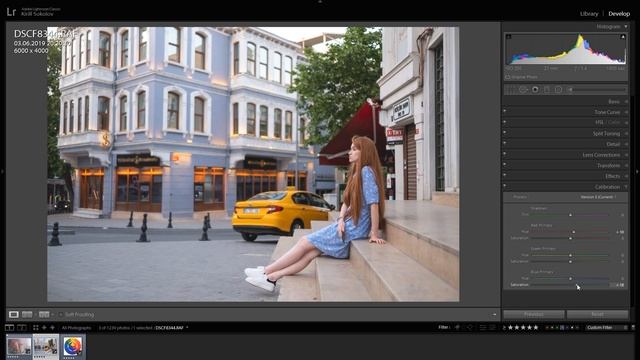Screen dimensions: 640x360
Task: Switch to Loupe view in toolbar
Action: (13, 314)
